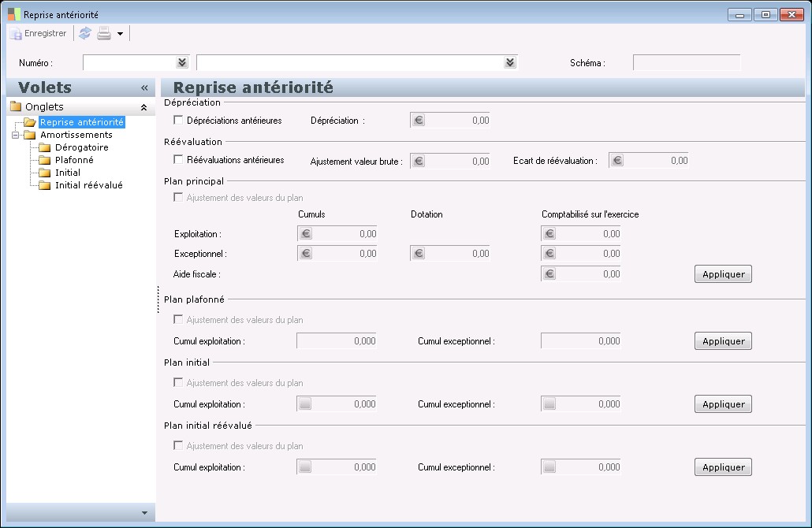Click the Enregistrer save icon
Viewport: 812px width, 528px height.
(x=16, y=34)
